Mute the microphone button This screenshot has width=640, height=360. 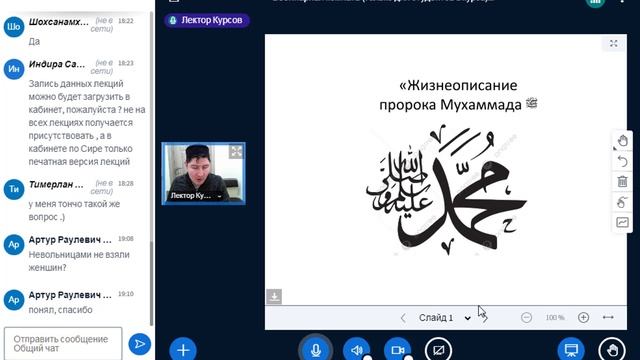pyautogui.click(x=316, y=350)
